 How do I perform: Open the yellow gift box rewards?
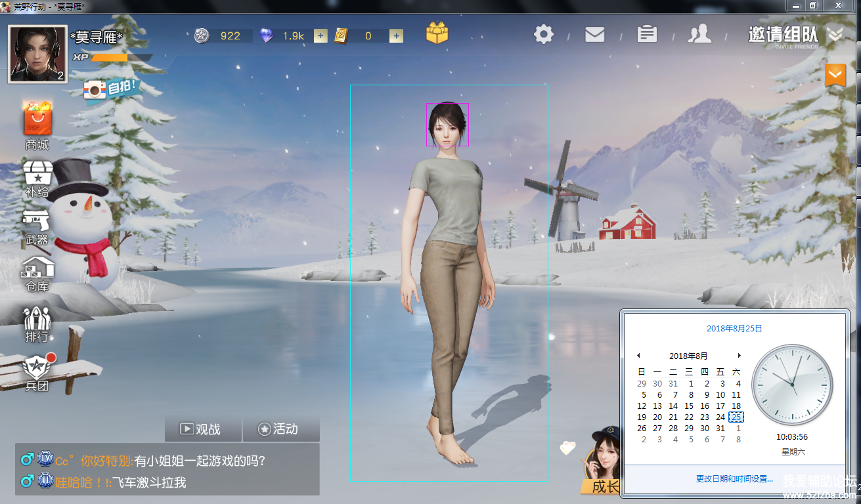coord(437,33)
